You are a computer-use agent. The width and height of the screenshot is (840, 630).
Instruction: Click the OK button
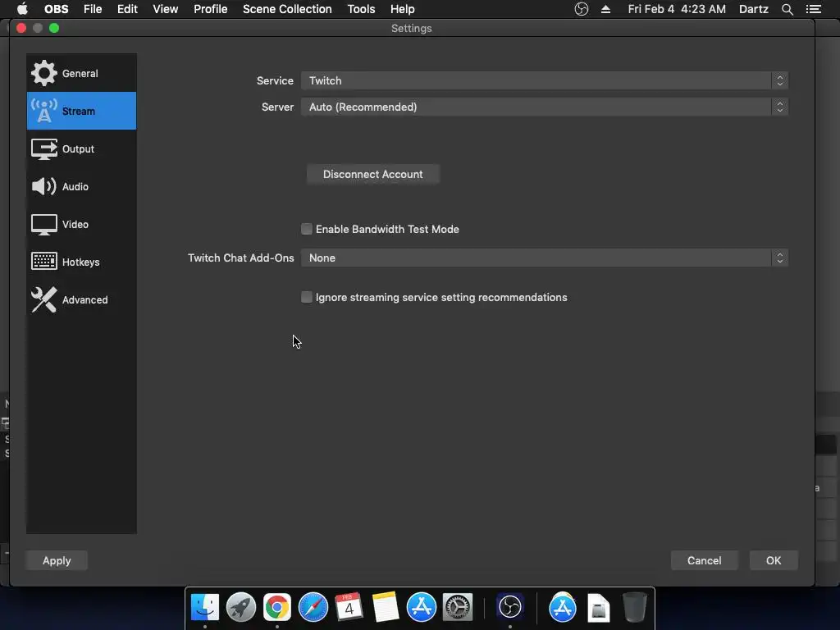[x=773, y=560]
